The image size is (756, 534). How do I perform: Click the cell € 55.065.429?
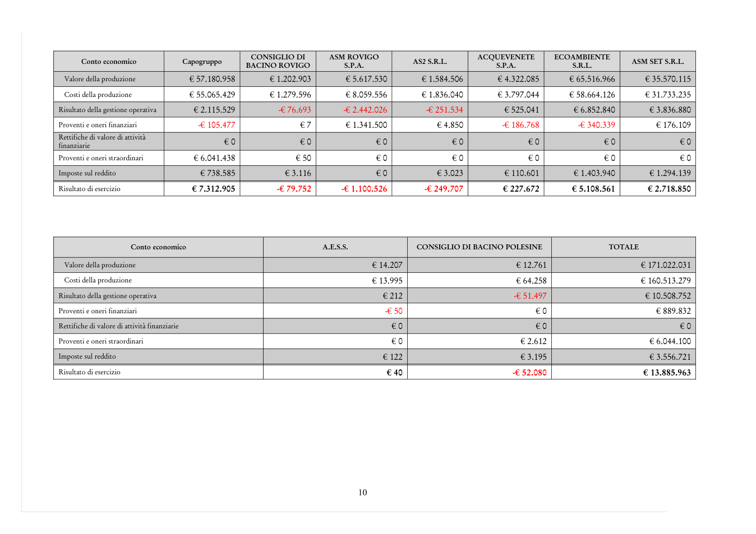(212, 95)
